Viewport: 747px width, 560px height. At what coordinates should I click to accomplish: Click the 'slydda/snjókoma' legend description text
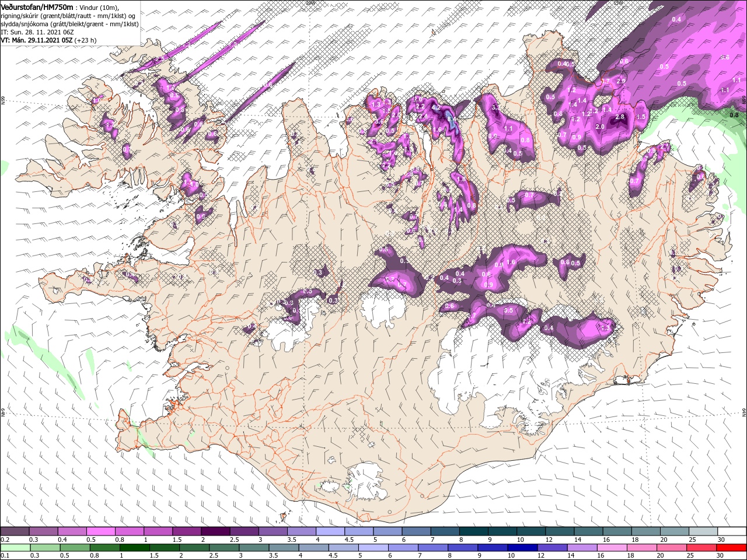tap(26, 24)
